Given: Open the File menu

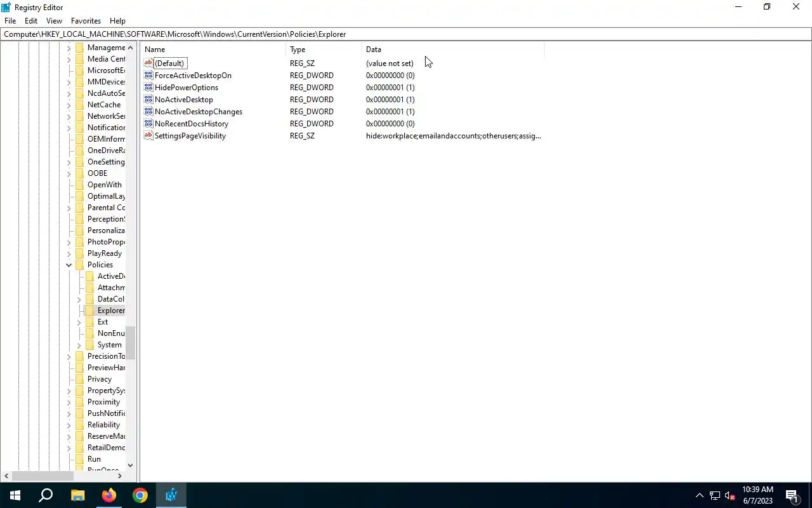Looking at the screenshot, I should point(10,21).
